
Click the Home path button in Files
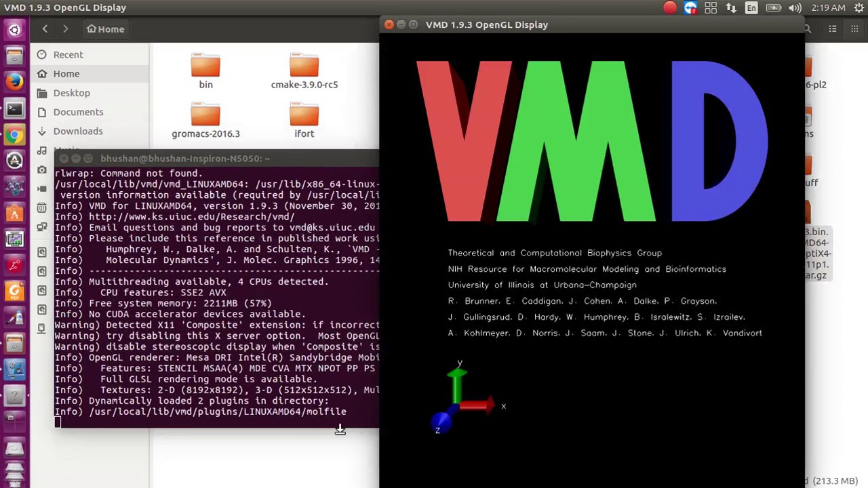(105, 29)
